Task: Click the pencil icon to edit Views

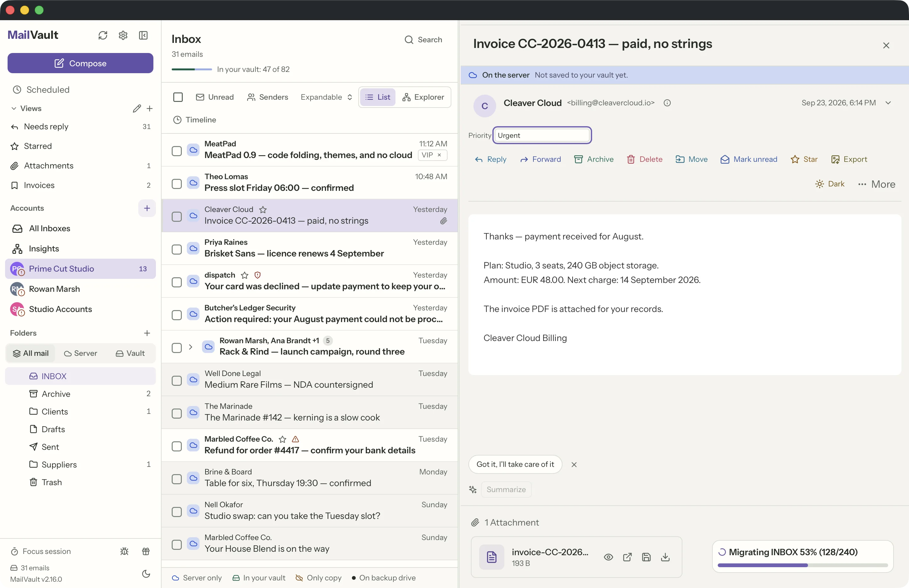Action: [137, 109]
